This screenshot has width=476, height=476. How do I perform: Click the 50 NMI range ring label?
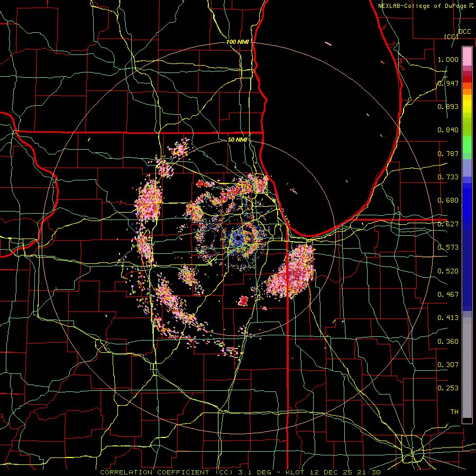[237, 140]
